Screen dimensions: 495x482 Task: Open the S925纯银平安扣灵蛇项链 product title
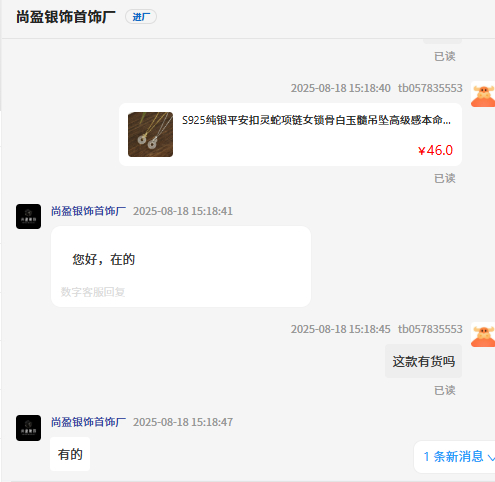click(x=316, y=120)
